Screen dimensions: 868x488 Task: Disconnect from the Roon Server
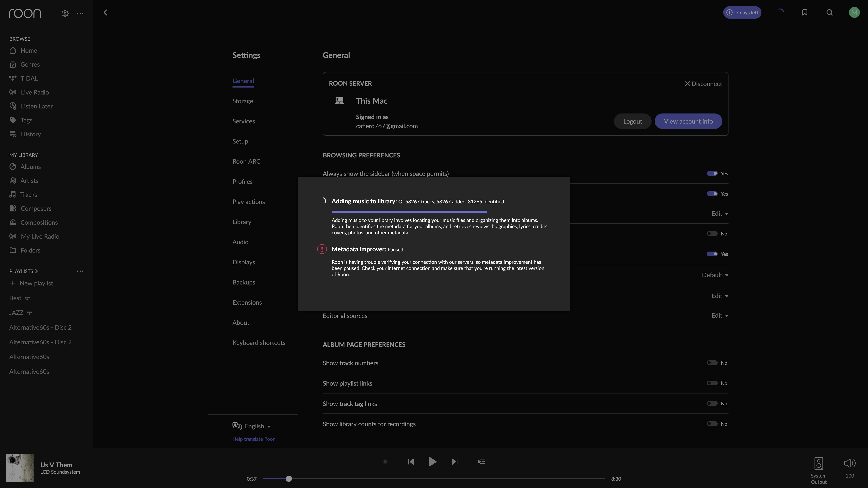pos(703,84)
